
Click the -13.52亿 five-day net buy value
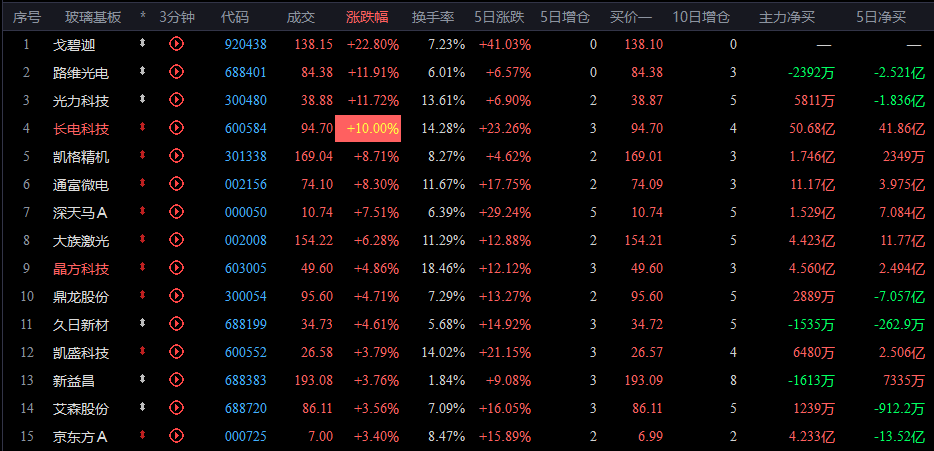pyautogui.click(x=899, y=437)
